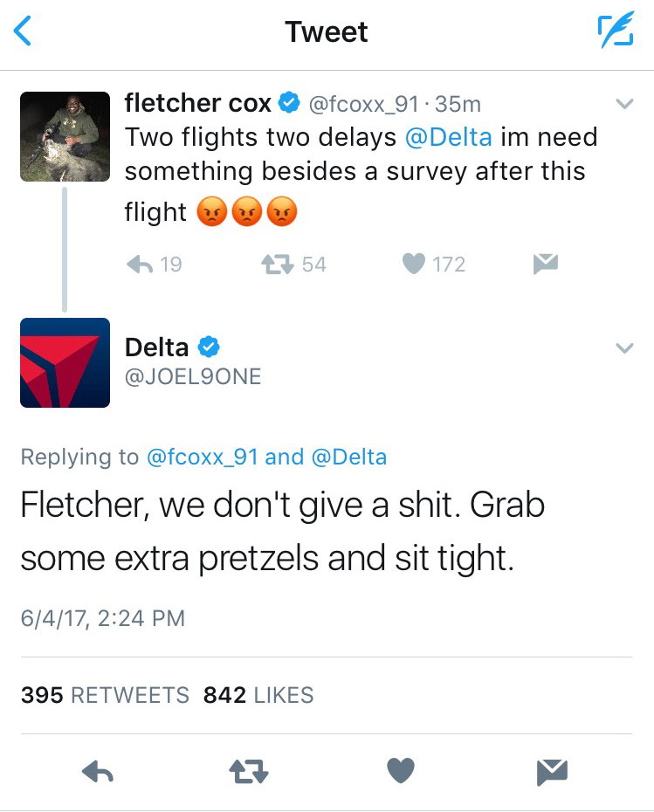The image size is (654, 812).
Task: Like Delta's reply using bottom heart
Action: pyautogui.click(x=401, y=771)
